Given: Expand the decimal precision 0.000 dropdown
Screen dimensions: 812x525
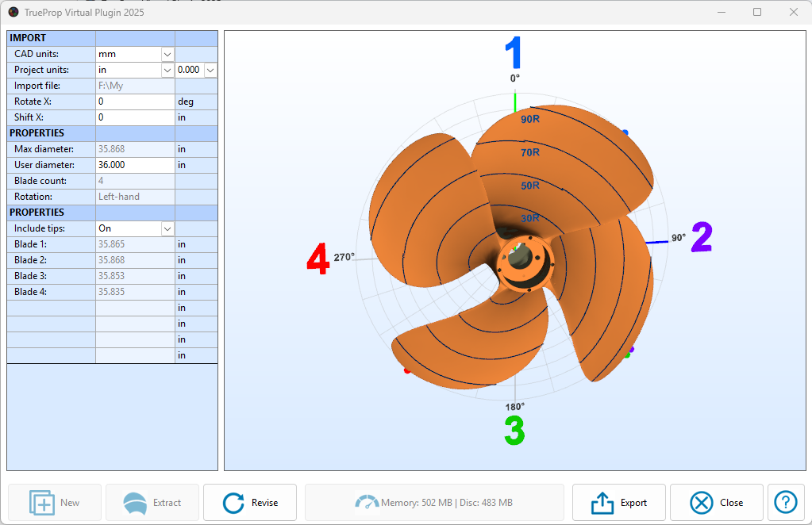Looking at the screenshot, I should 210,70.
